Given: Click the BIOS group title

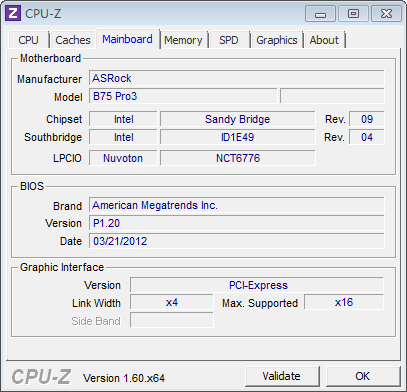Looking at the screenshot, I should point(32,186).
